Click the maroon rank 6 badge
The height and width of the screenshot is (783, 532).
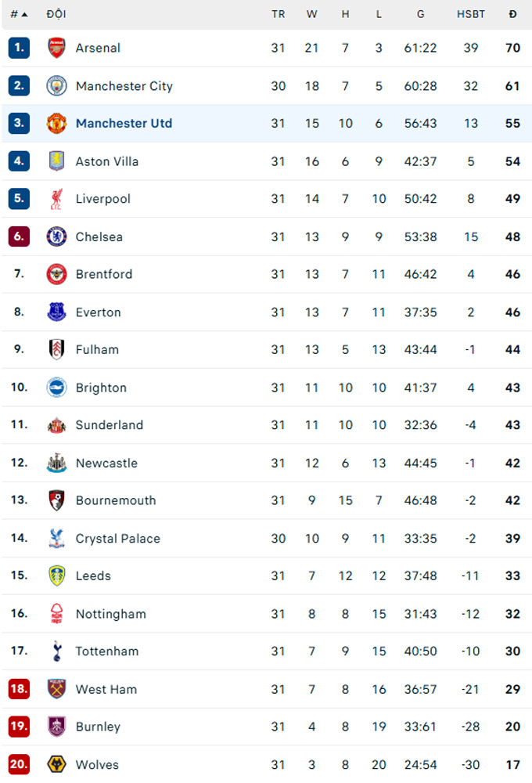click(19, 236)
